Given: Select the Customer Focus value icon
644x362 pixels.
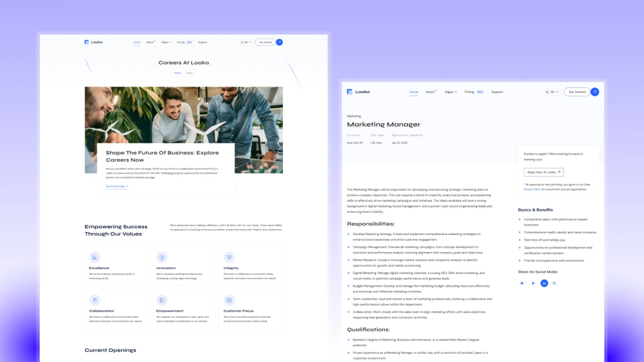Looking at the screenshot, I should tap(230, 301).
